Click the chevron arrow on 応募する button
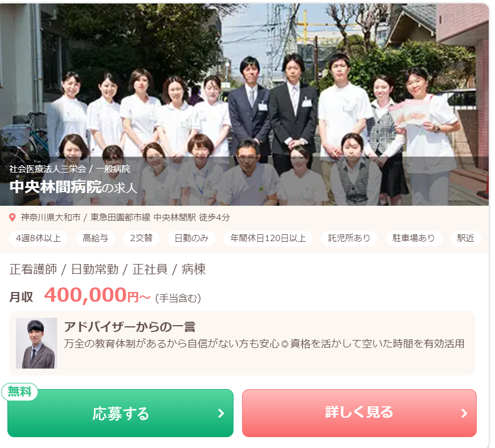 point(222,413)
